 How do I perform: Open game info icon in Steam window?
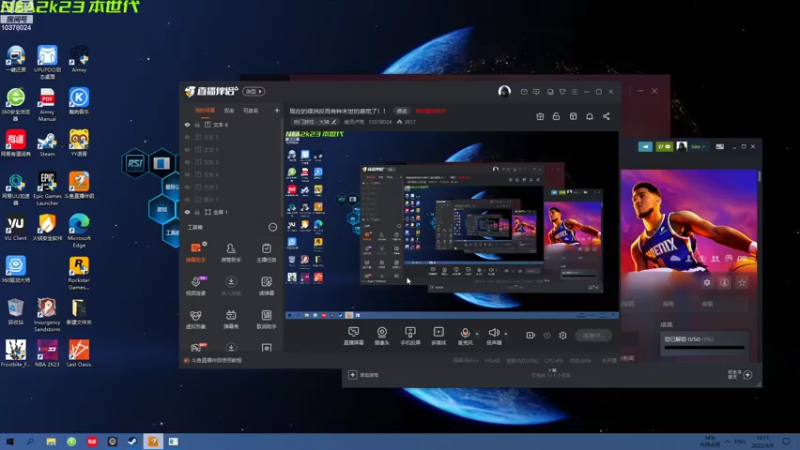(x=724, y=282)
